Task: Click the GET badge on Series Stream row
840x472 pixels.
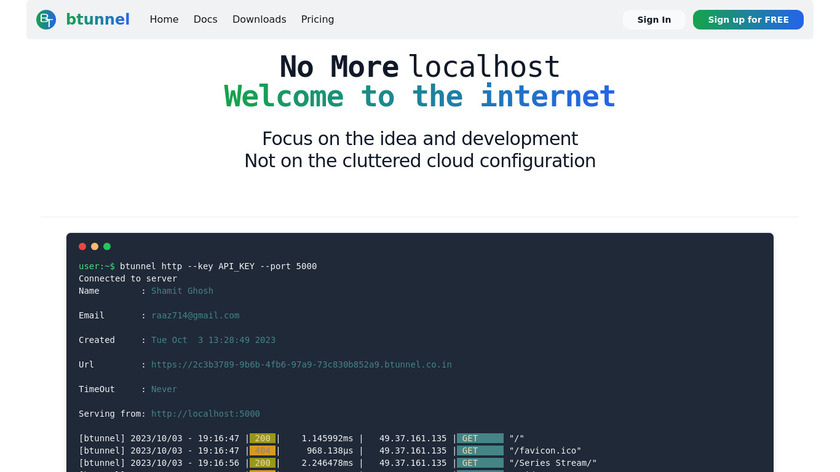Action: click(480, 463)
